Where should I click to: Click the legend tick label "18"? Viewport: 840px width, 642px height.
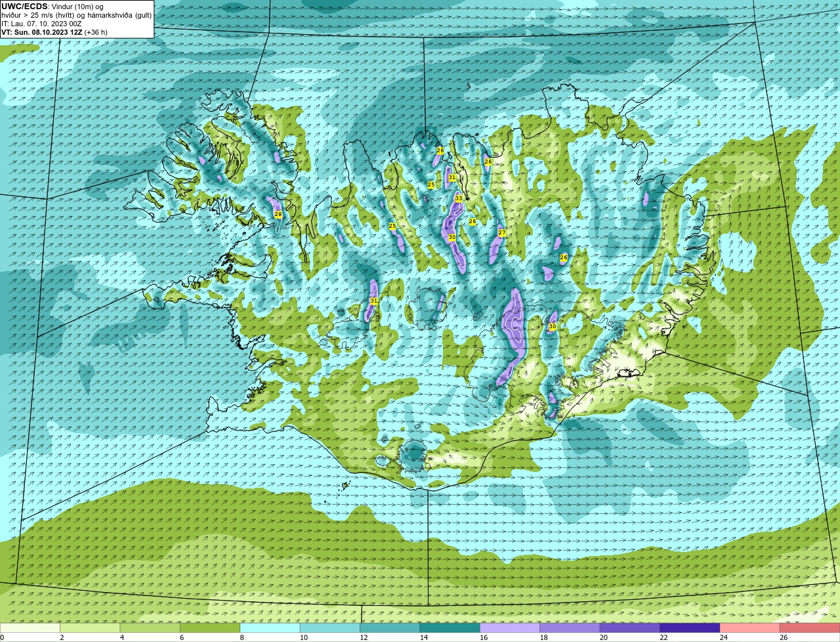(x=543, y=637)
